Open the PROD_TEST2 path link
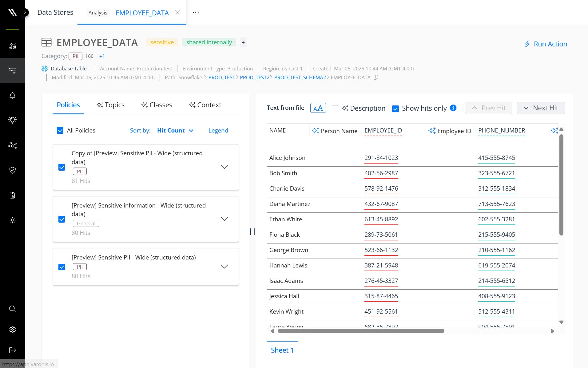This screenshot has width=588, height=368. point(255,77)
